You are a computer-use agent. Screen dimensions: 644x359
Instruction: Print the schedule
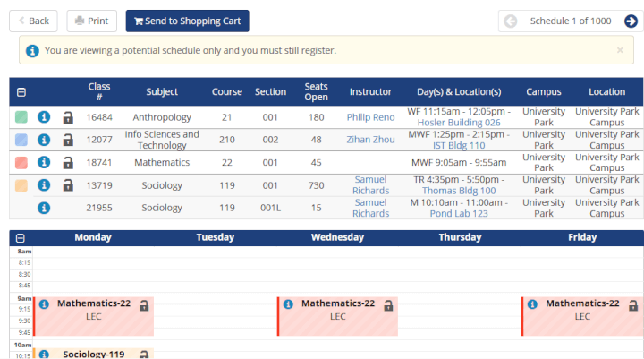pos(91,21)
